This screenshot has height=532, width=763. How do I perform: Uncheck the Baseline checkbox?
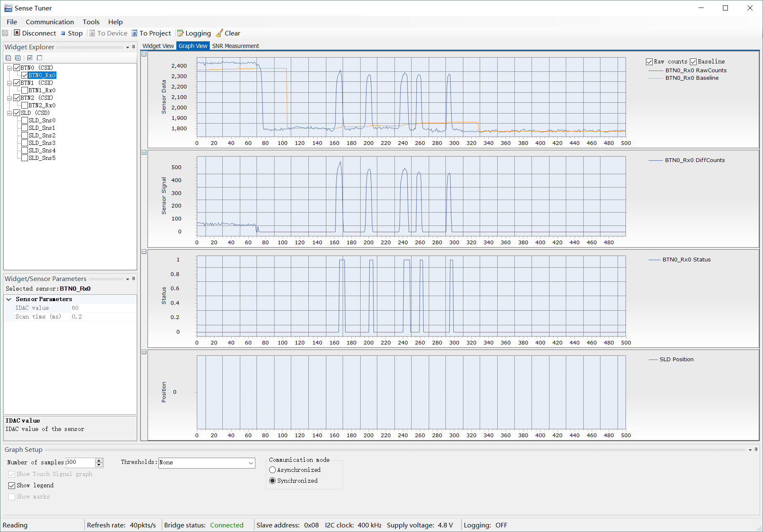[x=693, y=62]
